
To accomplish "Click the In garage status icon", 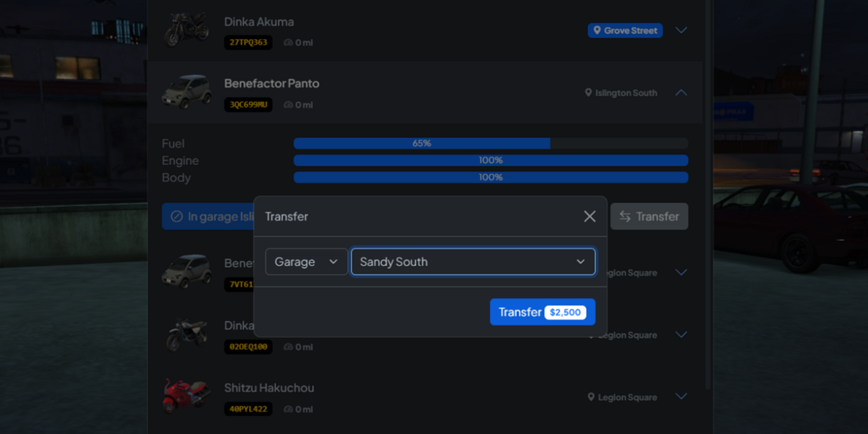I will coord(176,216).
